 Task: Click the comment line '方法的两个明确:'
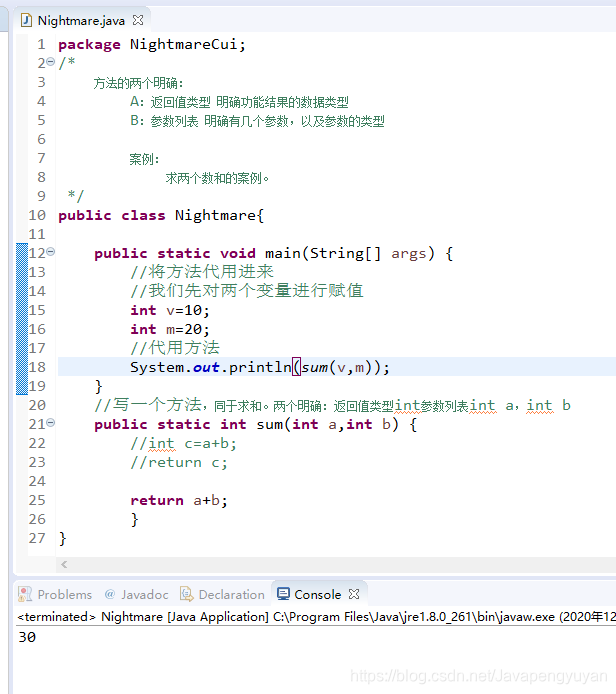click(x=138, y=83)
